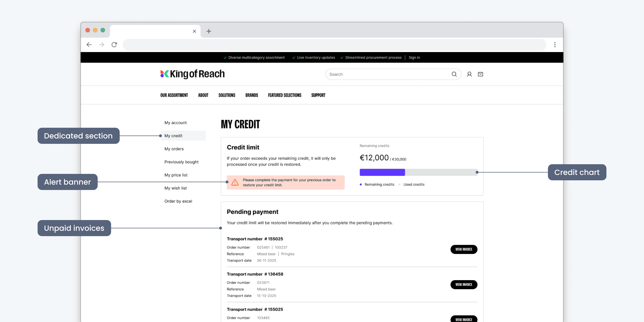Open Order by excel page
644x322 pixels.
[x=178, y=201]
